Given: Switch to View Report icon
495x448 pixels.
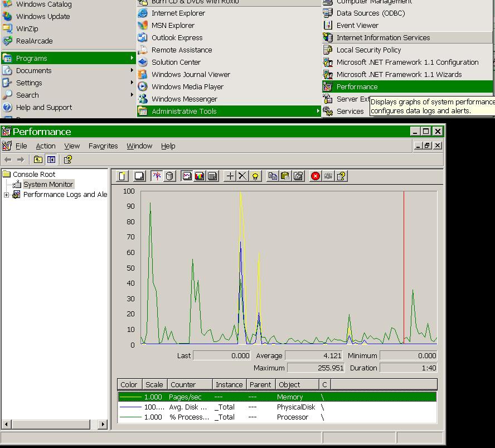Looking at the screenshot, I should [x=212, y=176].
